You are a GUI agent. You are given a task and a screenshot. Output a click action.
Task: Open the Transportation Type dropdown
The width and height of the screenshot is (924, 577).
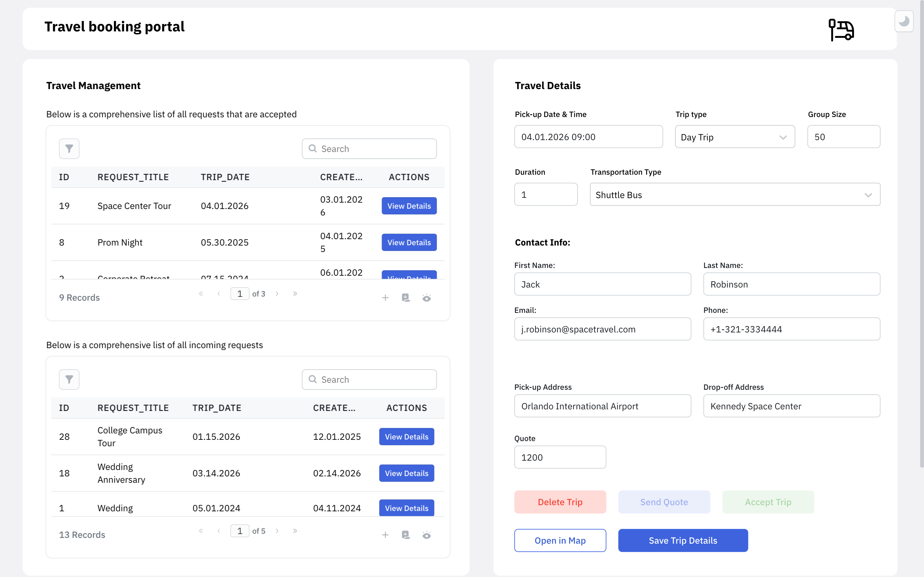pyautogui.click(x=735, y=195)
